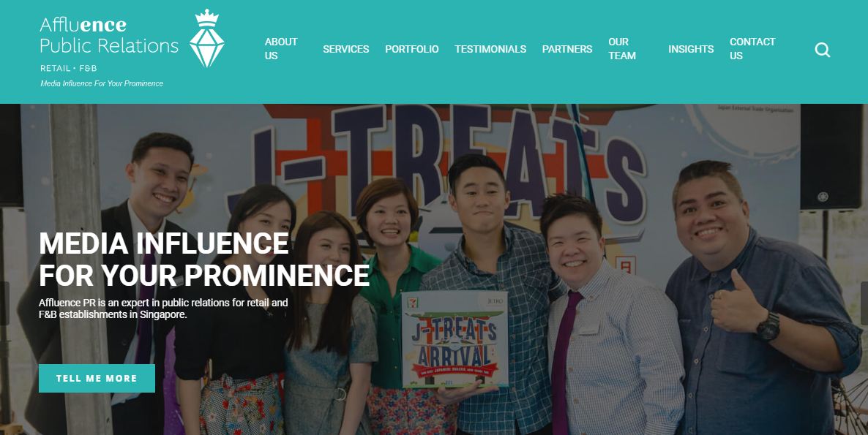Click the italic tagline beneath the logo
868x435 pixels.
pos(102,83)
